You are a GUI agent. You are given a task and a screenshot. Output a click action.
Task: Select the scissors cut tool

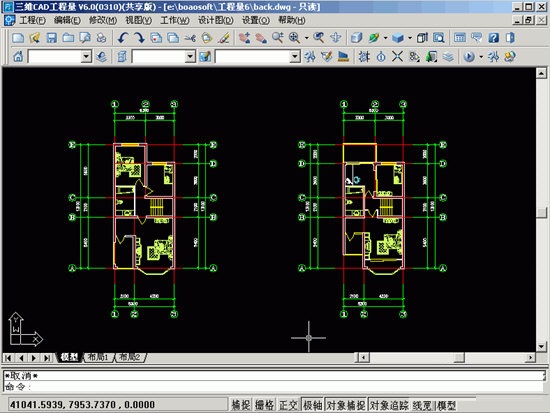coord(190,38)
